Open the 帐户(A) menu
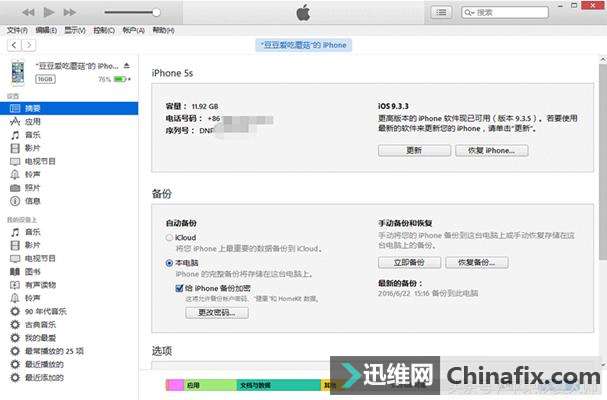The height and width of the screenshot is (400, 607). tap(134, 30)
